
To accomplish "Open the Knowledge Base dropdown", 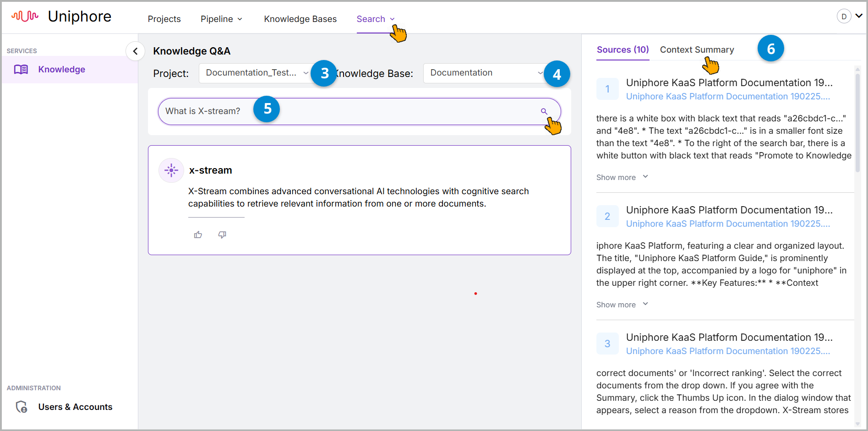I will pyautogui.click(x=486, y=73).
